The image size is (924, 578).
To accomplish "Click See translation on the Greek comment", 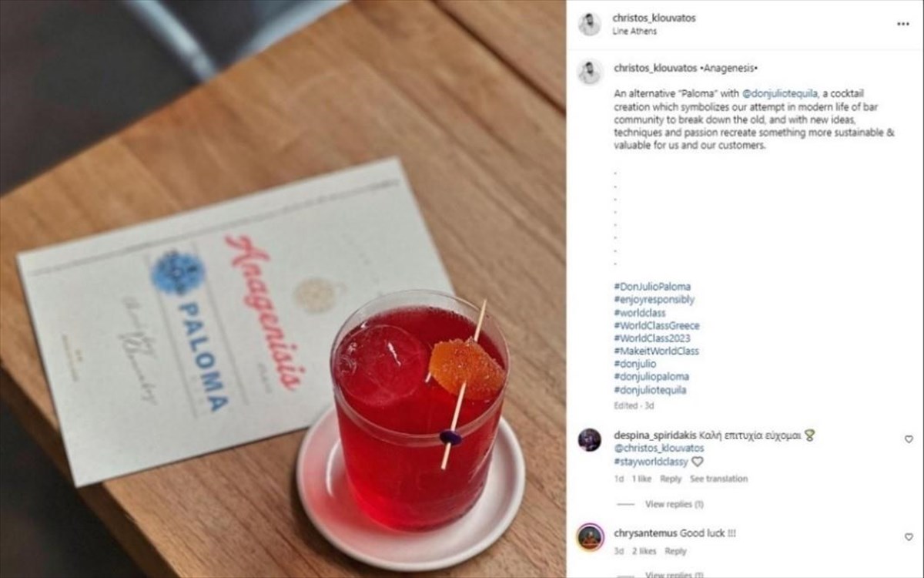I will point(718,479).
